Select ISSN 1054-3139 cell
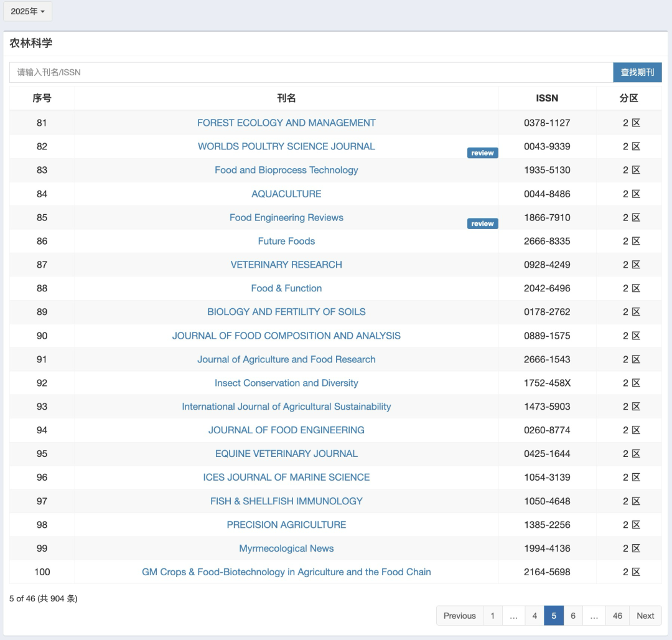This screenshot has height=640, width=672. click(x=547, y=477)
